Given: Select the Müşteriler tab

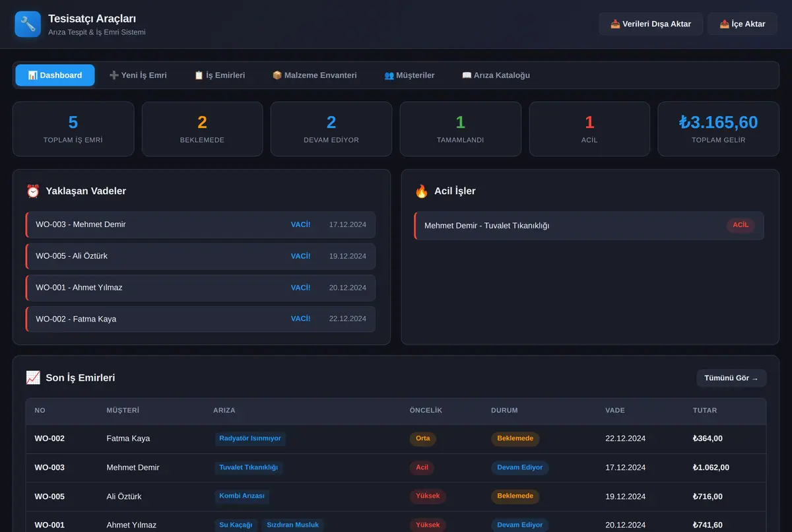Looking at the screenshot, I should click(409, 75).
